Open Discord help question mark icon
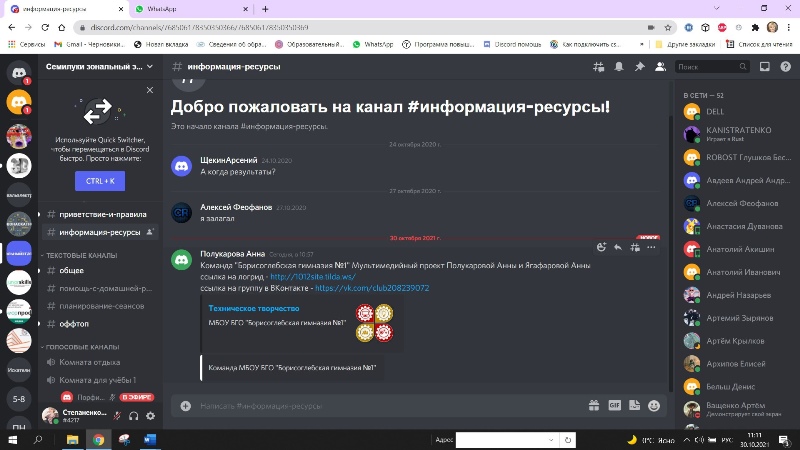Viewport: 800px width, 450px height. [784, 67]
